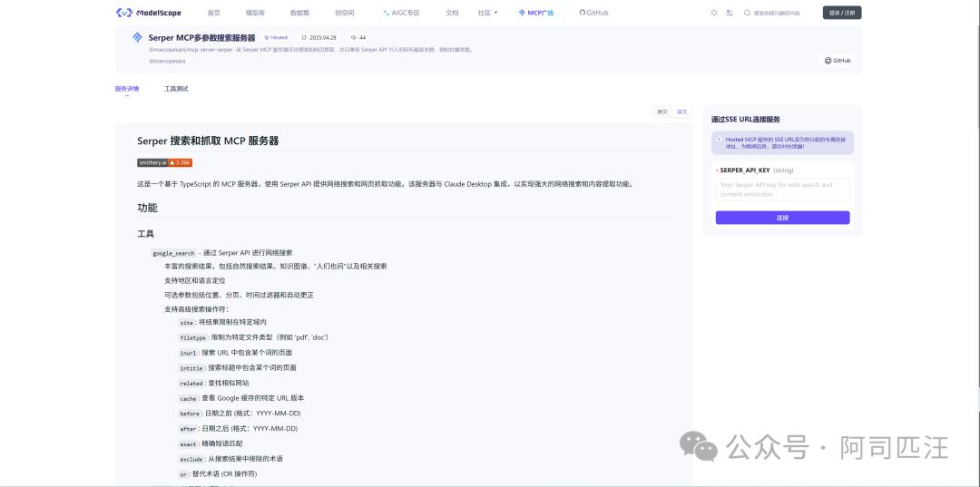Open the GitHub link in top navigation
Viewport: 980px width, 487px height.
click(x=593, y=13)
